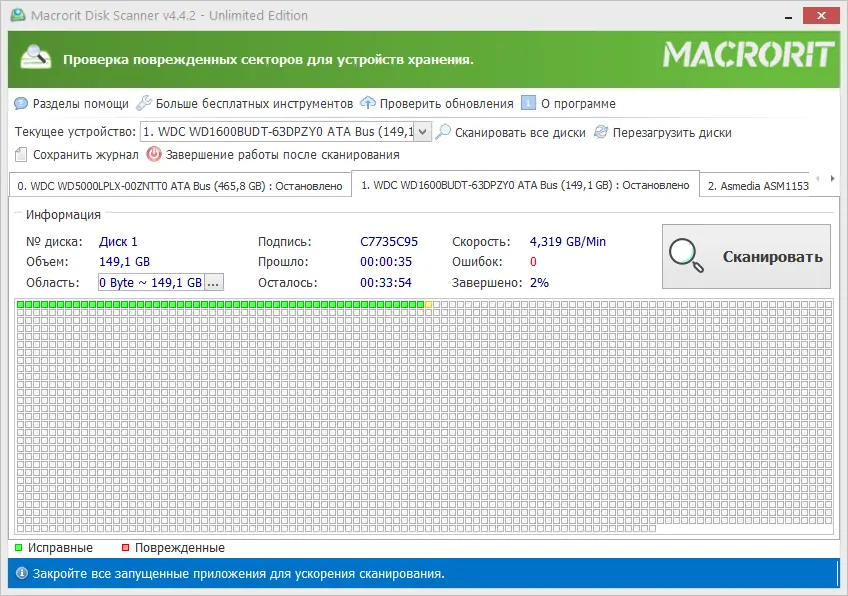
Task: Click the blue About program info icon
Action: [x=528, y=103]
